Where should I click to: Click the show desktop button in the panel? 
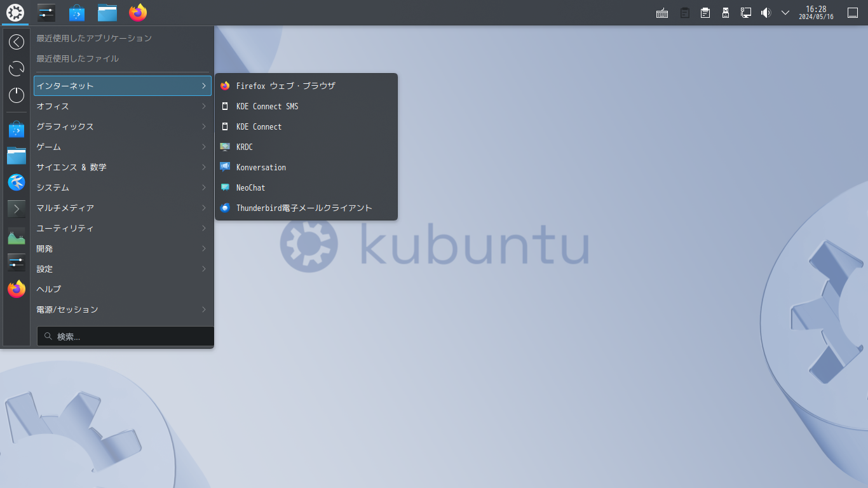(853, 13)
